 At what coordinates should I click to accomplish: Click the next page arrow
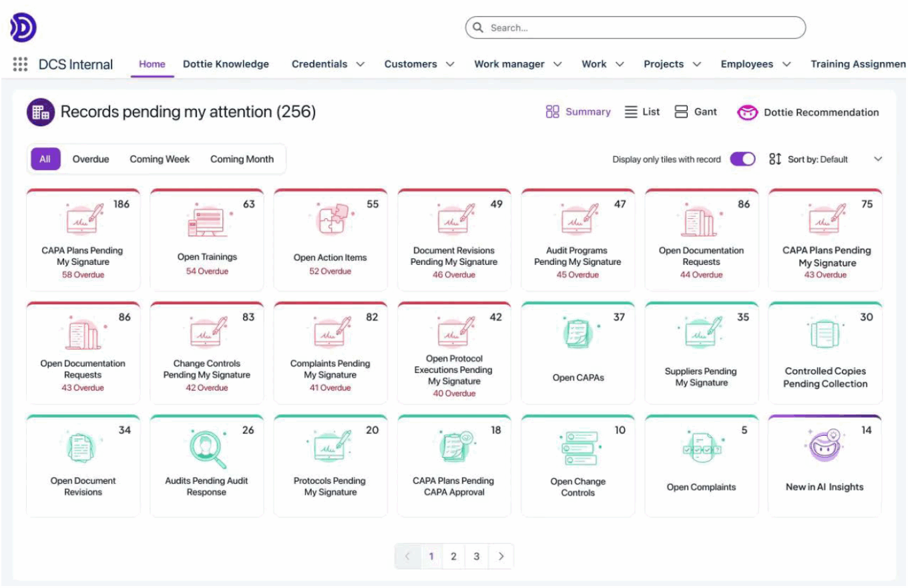coord(501,556)
